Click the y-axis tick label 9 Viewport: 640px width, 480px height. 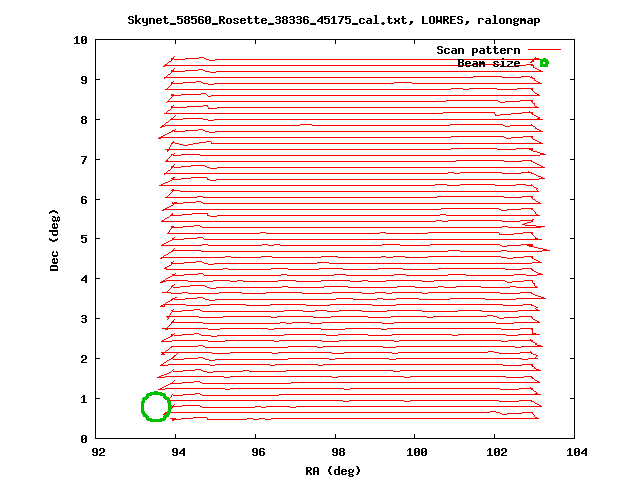[x=84, y=80]
